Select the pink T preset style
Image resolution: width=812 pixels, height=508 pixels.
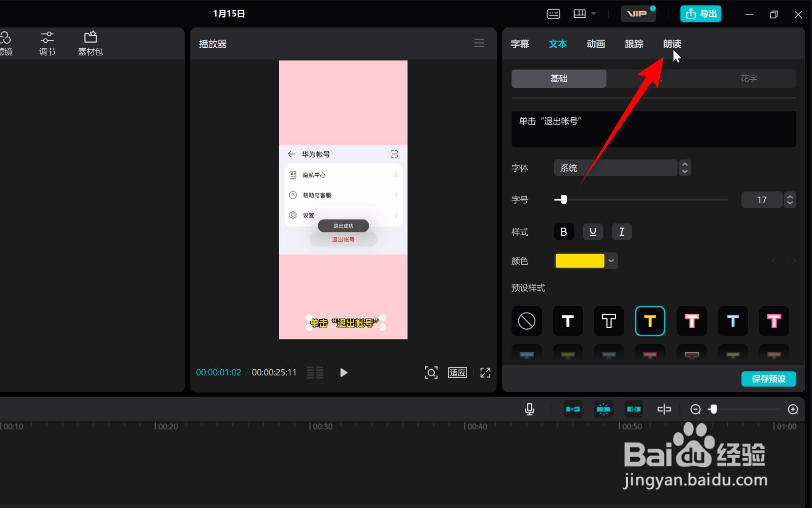tap(774, 321)
